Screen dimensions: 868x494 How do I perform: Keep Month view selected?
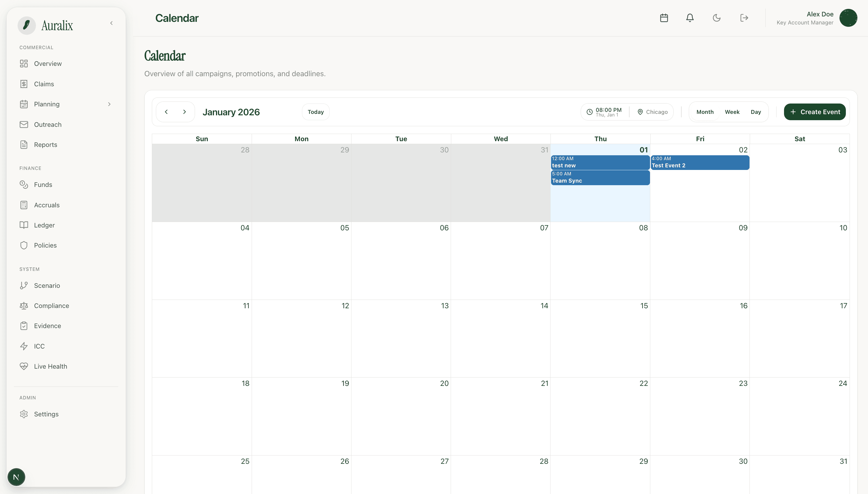[705, 112]
